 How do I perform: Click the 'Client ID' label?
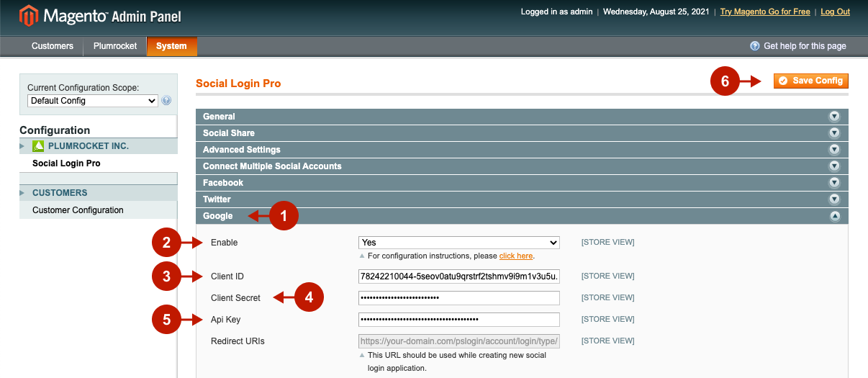click(227, 276)
